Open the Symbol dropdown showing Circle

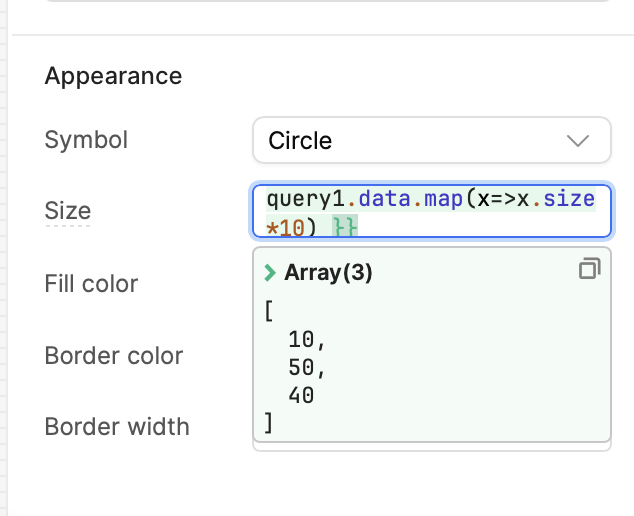(x=431, y=140)
